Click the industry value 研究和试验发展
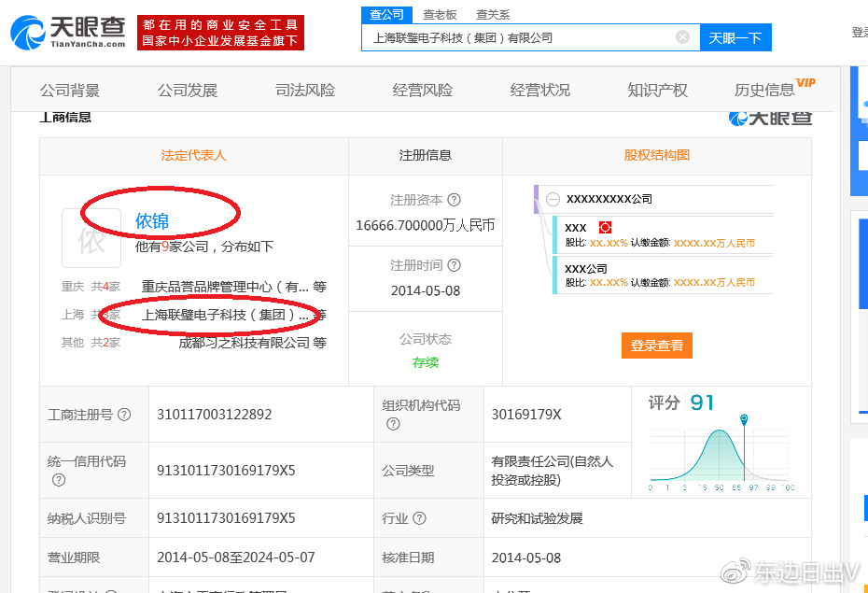Screen dimensions: 868x593 pos(537,518)
